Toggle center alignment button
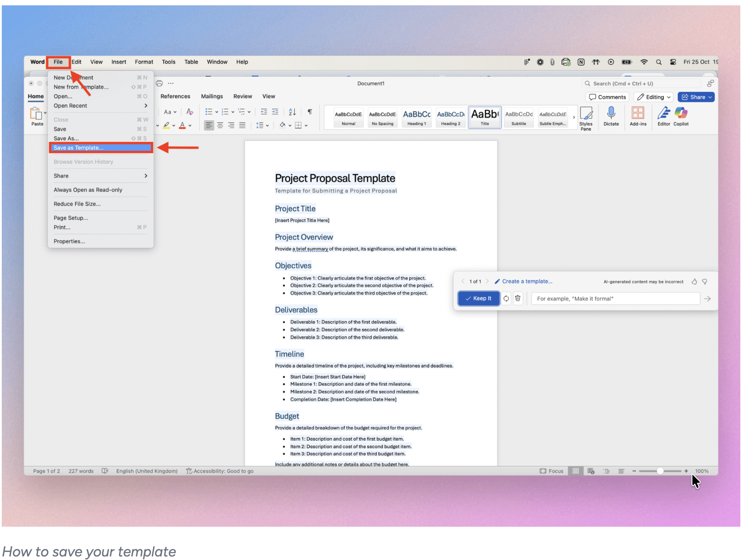This screenshot has height=560, width=743. point(220,126)
